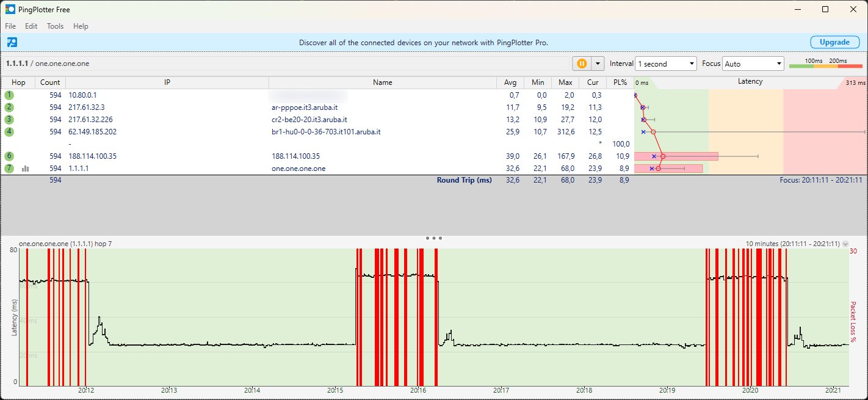Screen dimensions: 868x400
Task: Click the hop 7 red latency marker in graph
Action: 658,168
